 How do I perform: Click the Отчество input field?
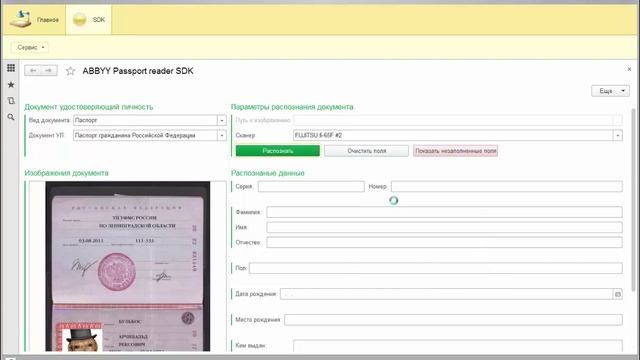click(x=444, y=242)
